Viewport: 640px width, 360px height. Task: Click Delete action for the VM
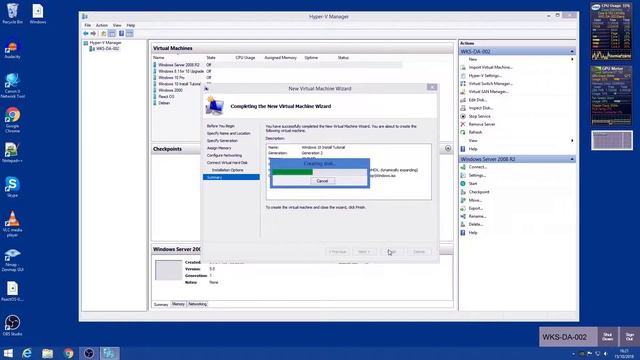pyautogui.click(x=476, y=224)
